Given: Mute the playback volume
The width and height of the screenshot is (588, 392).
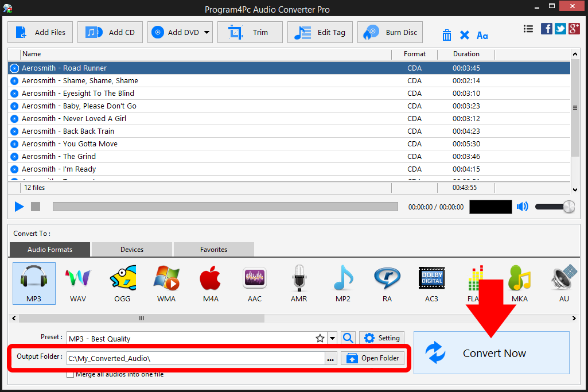Looking at the screenshot, I should (x=522, y=207).
